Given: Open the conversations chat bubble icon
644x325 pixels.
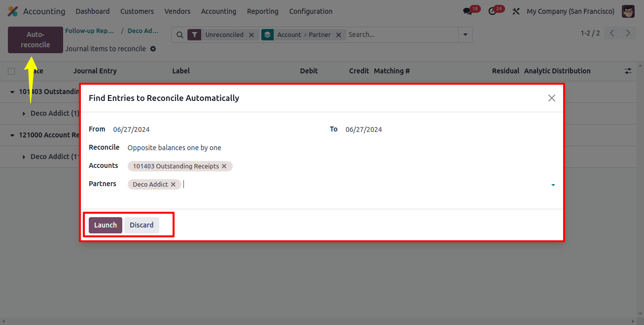Looking at the screenshot, I should pyautogui.click(x=467, y=11).
